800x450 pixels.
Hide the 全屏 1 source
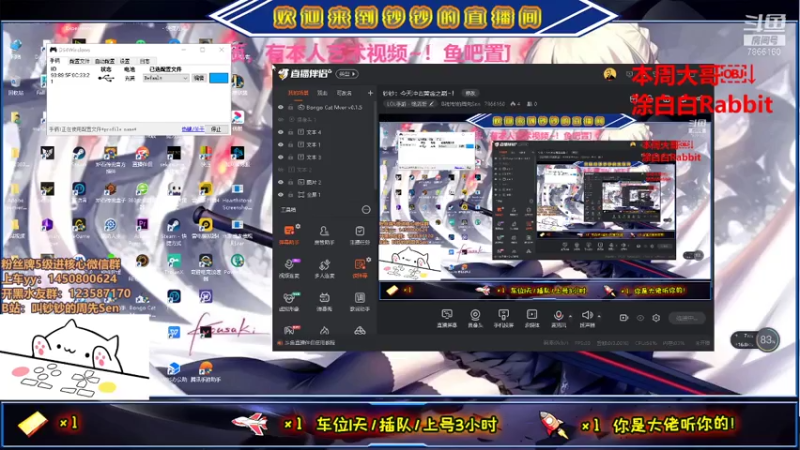[x=281, y=194]
